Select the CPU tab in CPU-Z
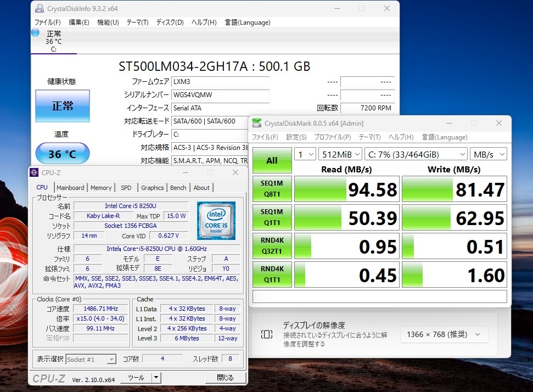This screenshot has width=533, height=392. tap(42, 187)
